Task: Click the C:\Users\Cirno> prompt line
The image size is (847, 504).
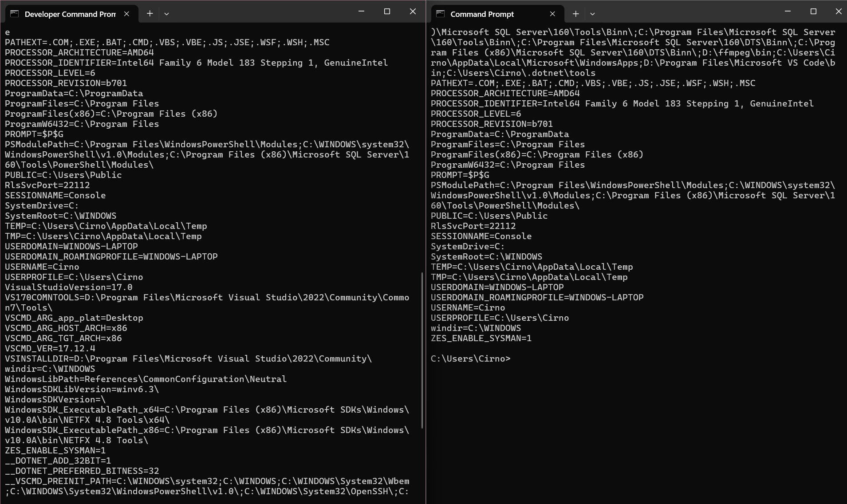Action: [x=471, y=358]
